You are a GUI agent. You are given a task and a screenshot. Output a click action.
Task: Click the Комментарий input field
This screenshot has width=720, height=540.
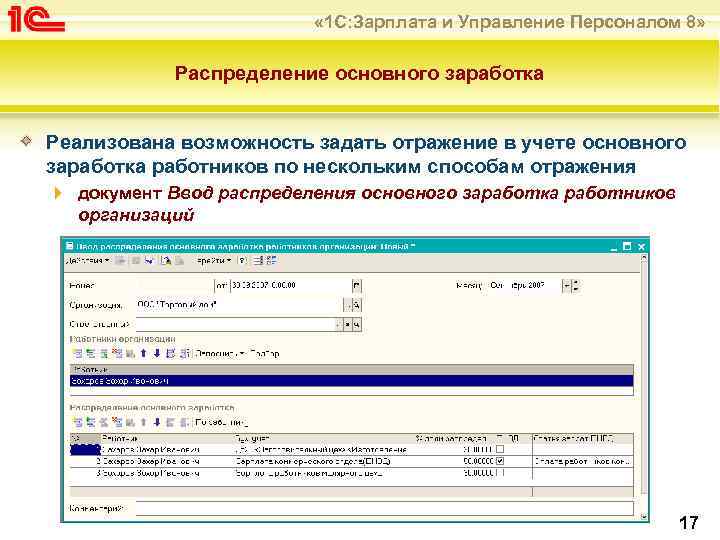point(384,508)
